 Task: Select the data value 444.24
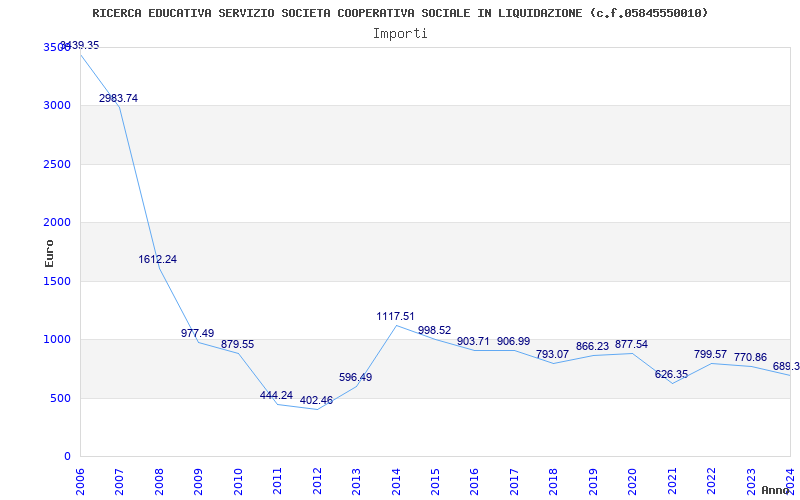pyautogui.click(x=277, y=395)
